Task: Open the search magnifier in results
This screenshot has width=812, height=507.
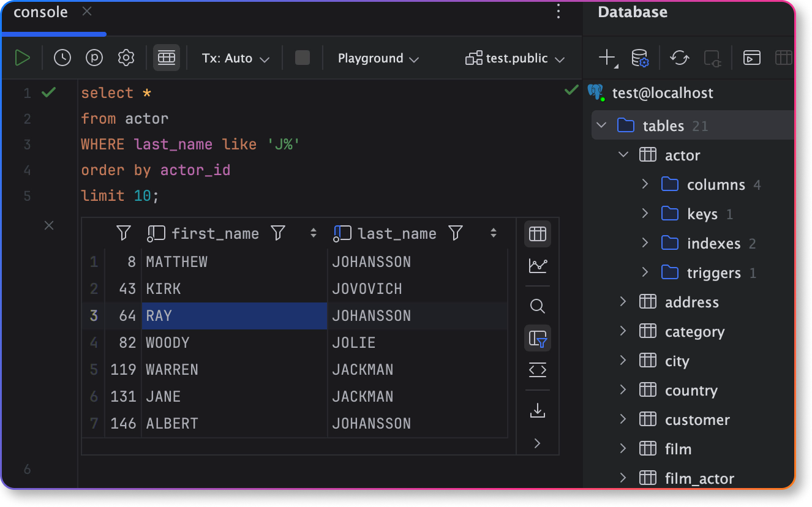Action: [538, 306]
